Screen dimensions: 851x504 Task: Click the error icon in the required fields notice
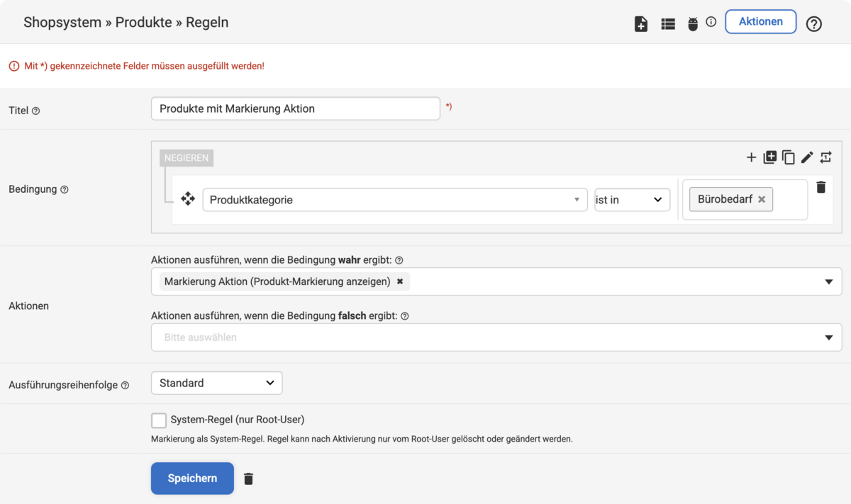pyautogui.click(x=14, y=66)
